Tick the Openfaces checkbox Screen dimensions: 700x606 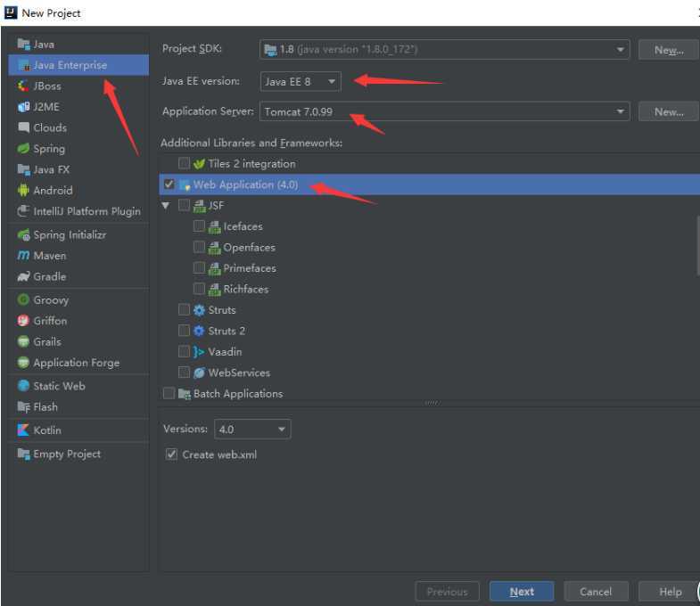click(199, 247)
